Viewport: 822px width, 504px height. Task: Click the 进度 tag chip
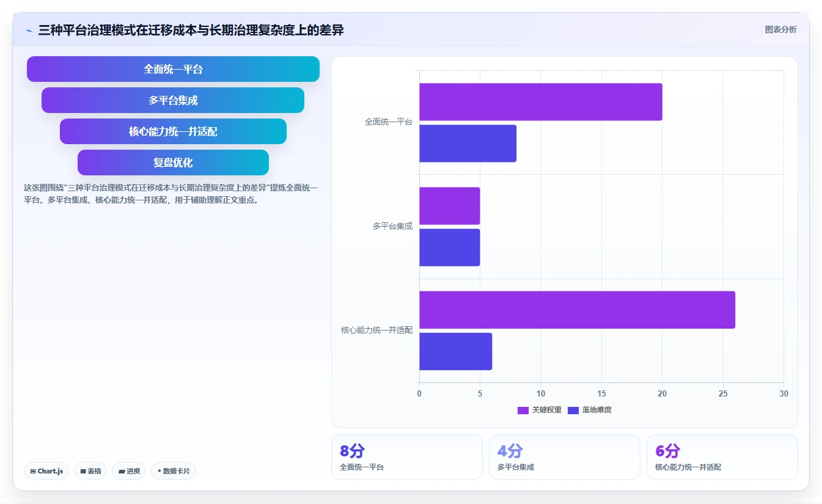click(129, 471)
